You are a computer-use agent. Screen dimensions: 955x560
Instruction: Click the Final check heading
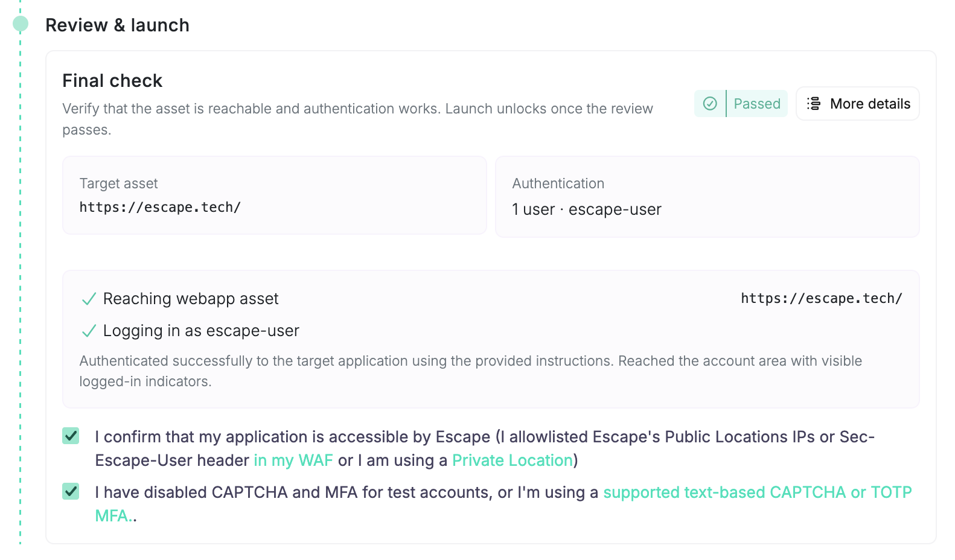click(x=112, y=81)
